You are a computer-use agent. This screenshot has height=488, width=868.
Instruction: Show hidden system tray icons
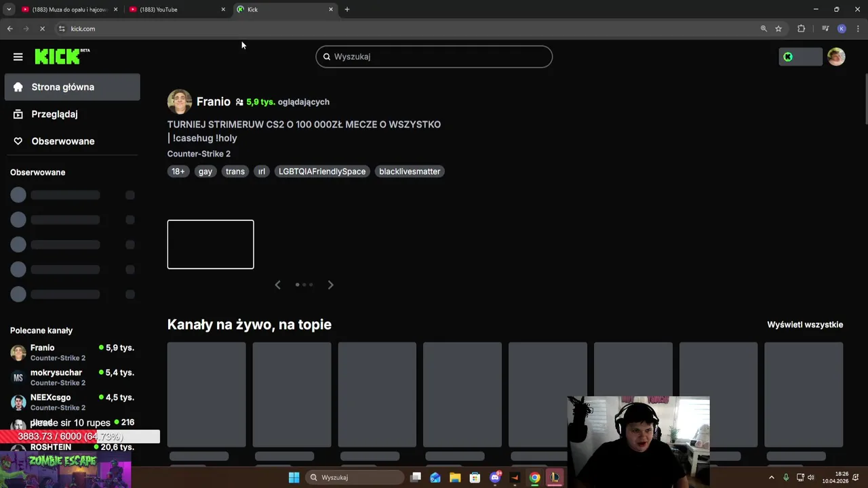[x=771, y=477]
